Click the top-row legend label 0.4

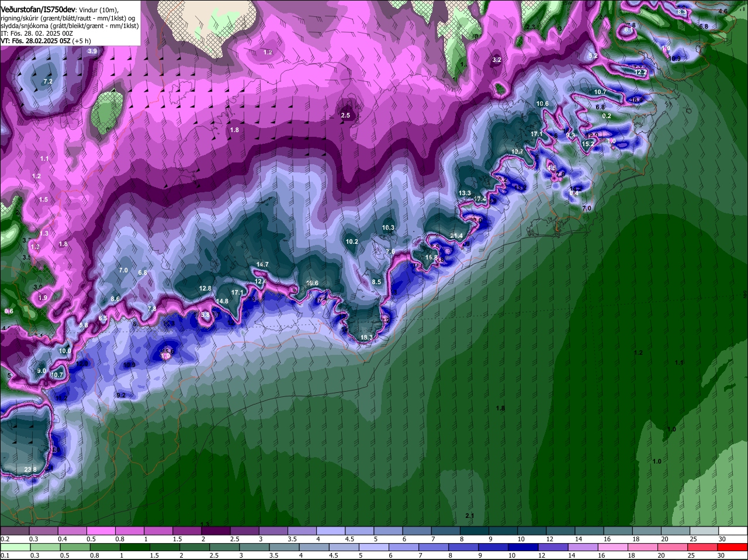[63, 539]
